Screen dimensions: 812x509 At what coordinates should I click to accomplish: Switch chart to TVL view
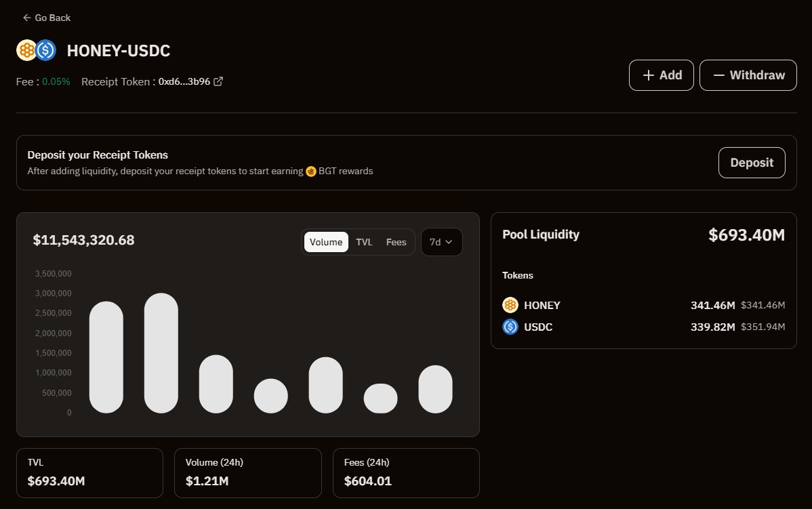coord(364,242)
